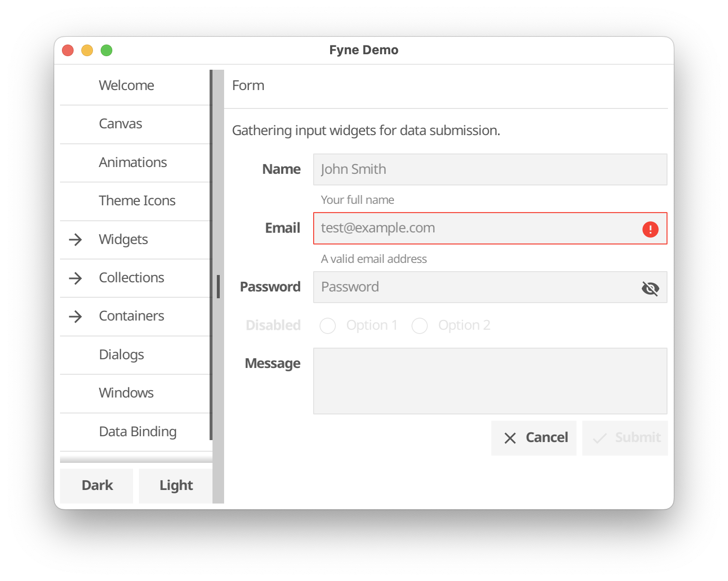Viewport: 728px width, 581px height.
Task: Click the X icon in Cancel
Action: (510, 438)
